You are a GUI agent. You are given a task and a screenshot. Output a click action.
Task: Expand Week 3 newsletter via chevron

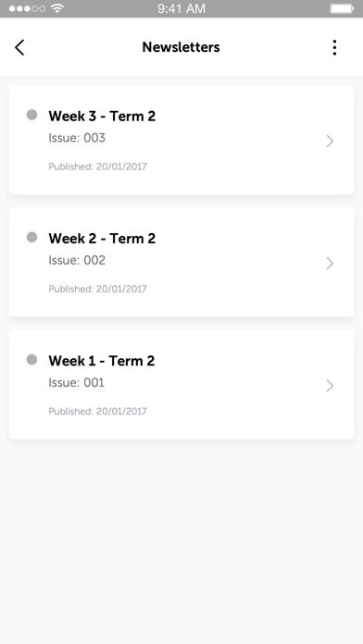330,141
